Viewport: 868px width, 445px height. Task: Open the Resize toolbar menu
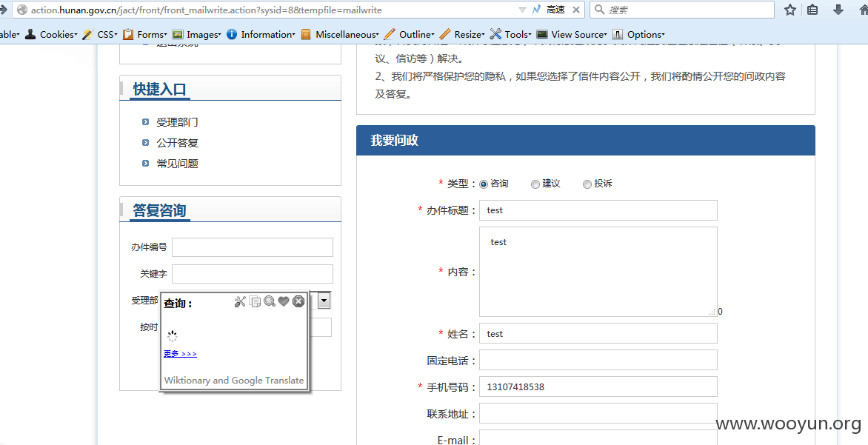tap(462, 34)
